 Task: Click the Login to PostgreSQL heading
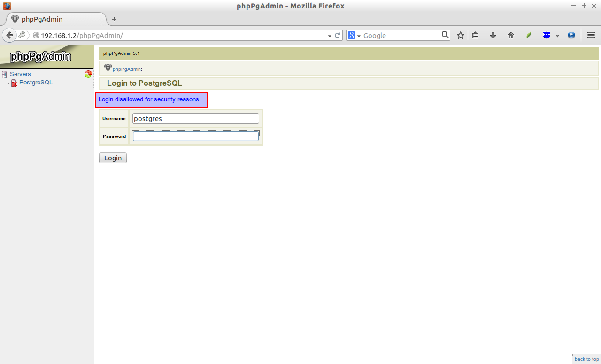click(x=145, y=83)
